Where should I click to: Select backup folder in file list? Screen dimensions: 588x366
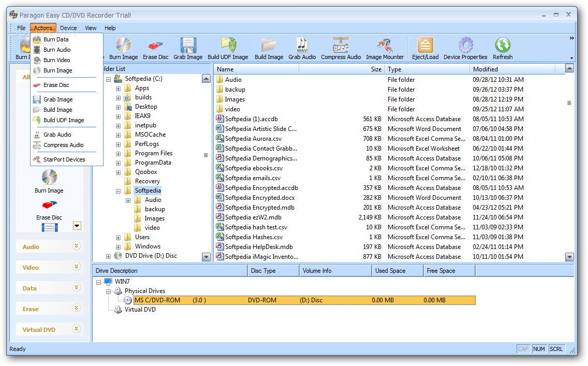(x=235, y=90)
